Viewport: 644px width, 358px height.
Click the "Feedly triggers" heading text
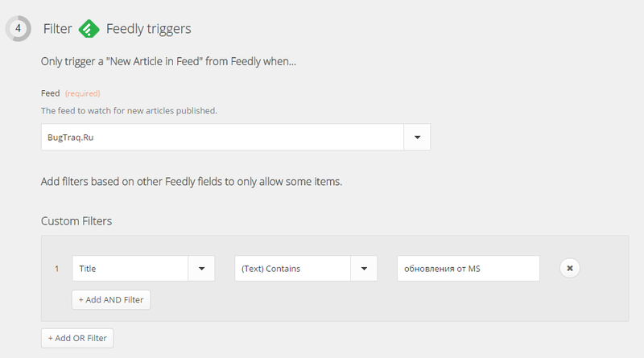tap(148, 30)
